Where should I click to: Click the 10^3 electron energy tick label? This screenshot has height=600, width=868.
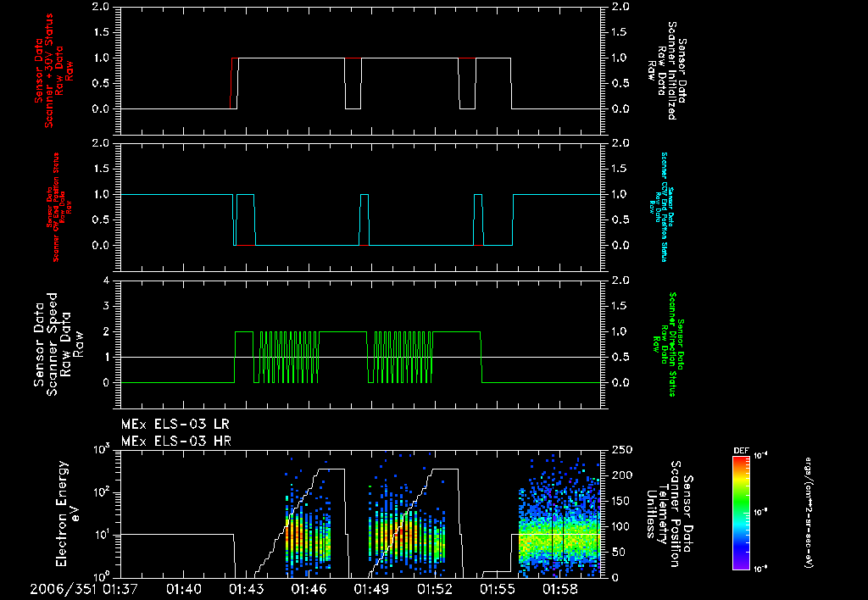[x=102, y=449]
